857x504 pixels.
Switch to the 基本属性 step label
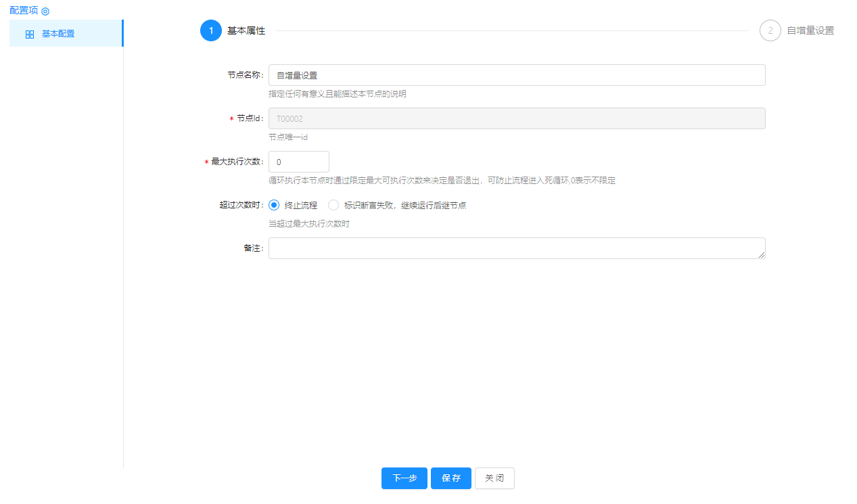pos(246,30)
